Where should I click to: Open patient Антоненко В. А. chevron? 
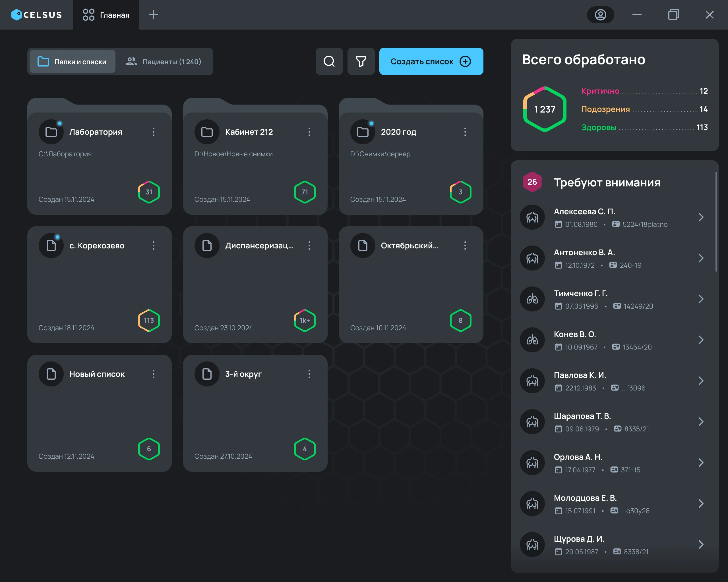[x=701, y=258]
